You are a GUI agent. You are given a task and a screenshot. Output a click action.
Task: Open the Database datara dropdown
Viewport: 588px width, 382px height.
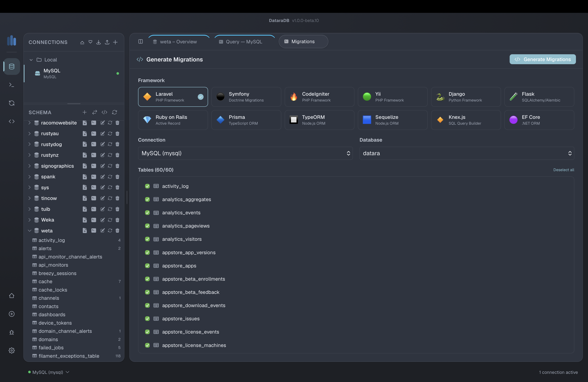(x=467, y=153)
